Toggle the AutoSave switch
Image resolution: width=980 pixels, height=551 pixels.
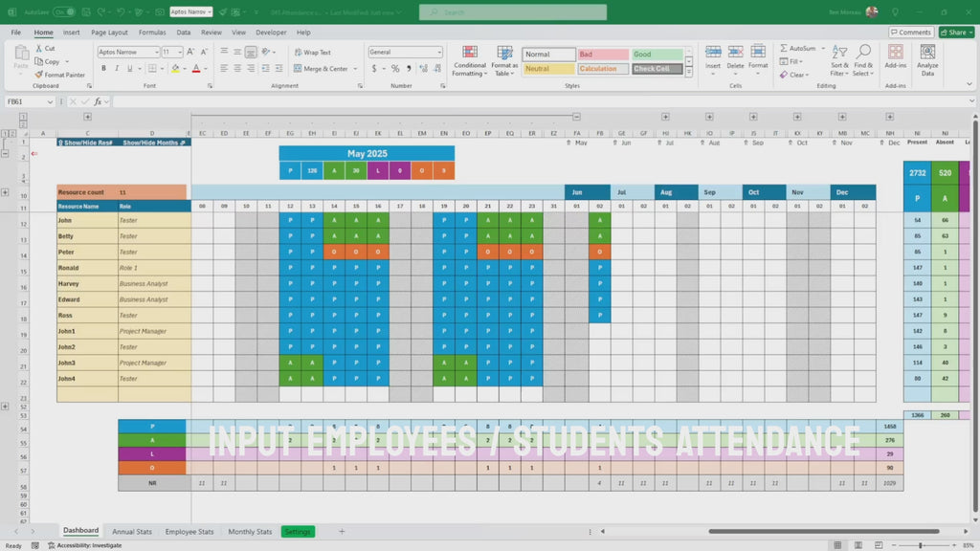coord(64,12)
